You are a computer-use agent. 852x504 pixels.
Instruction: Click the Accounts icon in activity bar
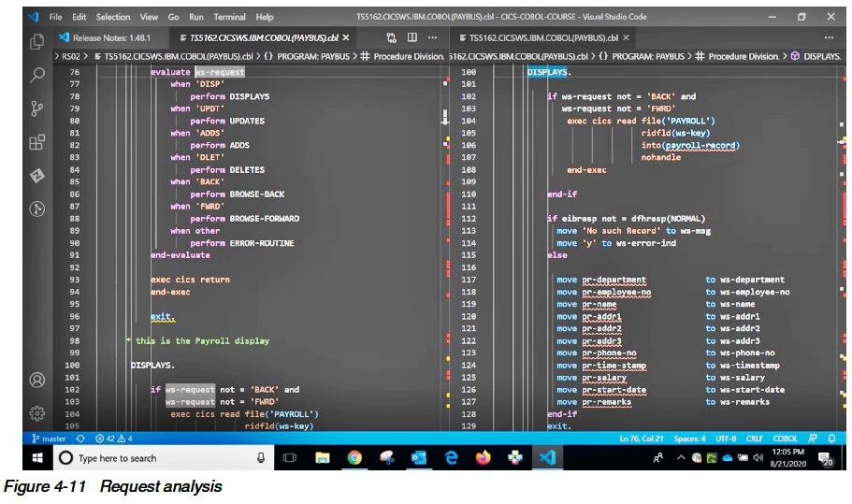tap(37, 380)
